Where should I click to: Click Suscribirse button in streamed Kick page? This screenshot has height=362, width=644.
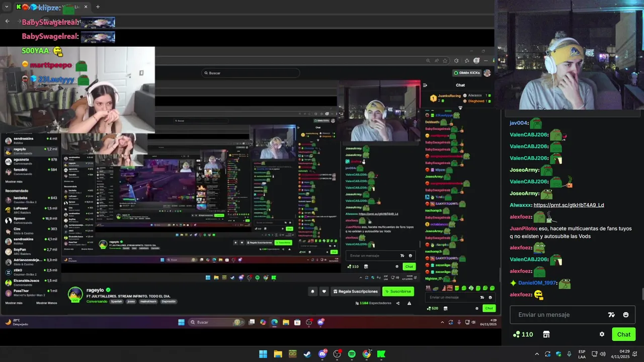coord(398,291)
